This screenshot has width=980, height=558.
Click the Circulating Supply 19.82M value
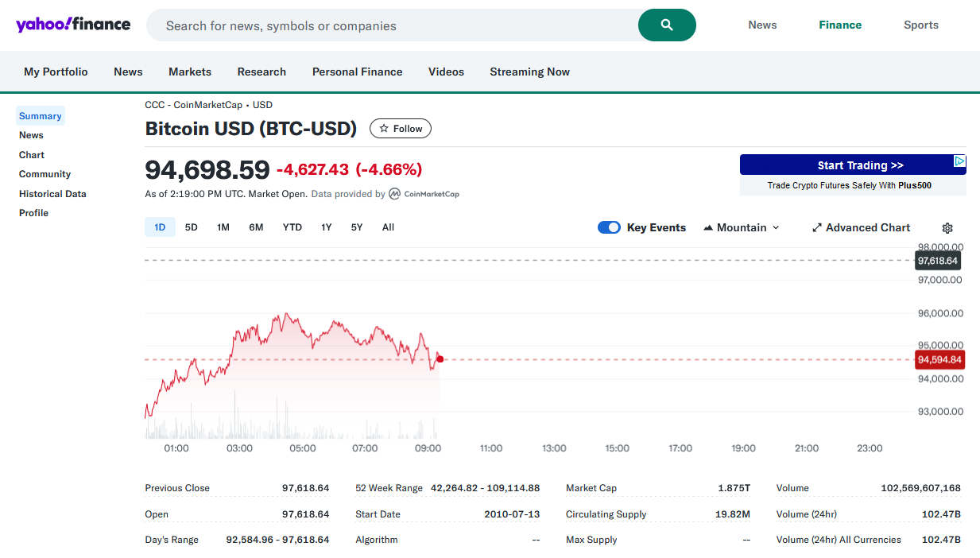pyautogui.click(x=733, y=514)
